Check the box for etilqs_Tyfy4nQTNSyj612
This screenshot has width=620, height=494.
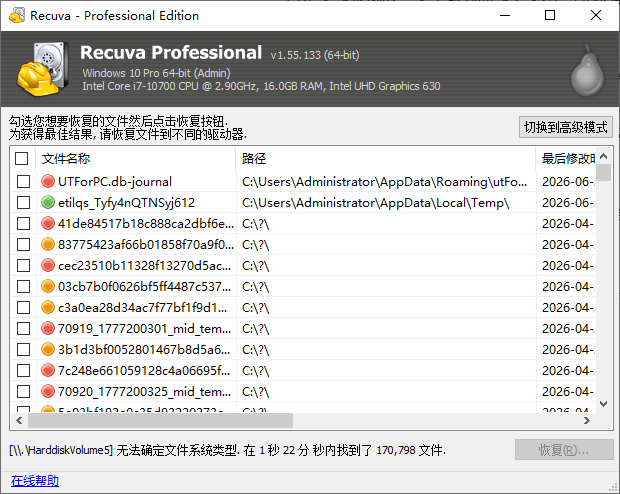click(x=23, y=203)
